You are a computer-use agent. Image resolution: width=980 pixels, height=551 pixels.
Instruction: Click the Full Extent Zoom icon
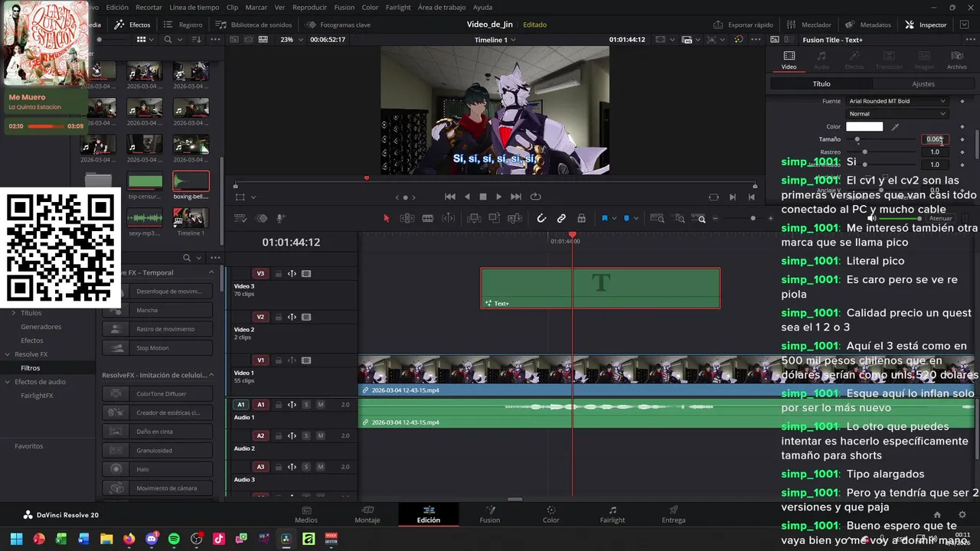tap(657, 218)
